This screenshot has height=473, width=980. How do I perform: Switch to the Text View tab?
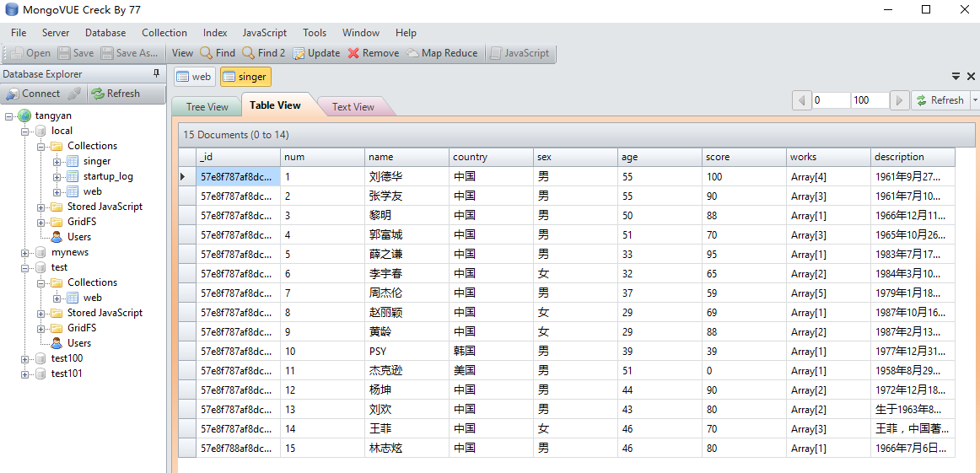(353, 107)
